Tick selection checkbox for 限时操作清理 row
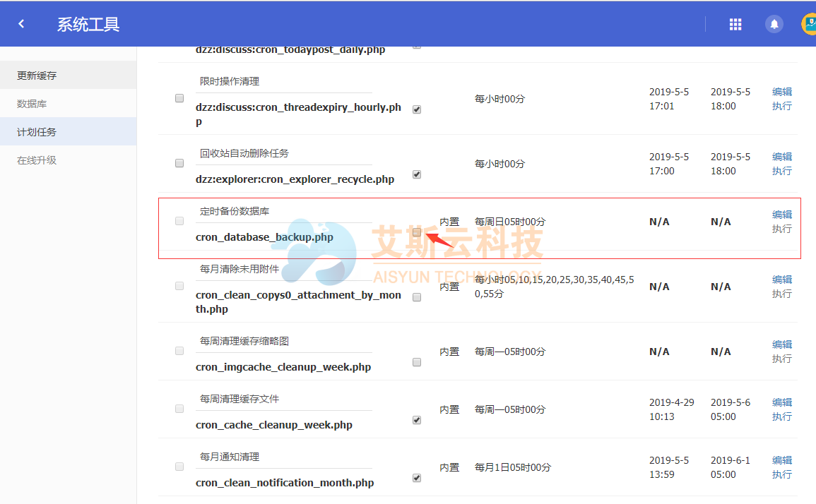816x504 pixels. pyautogui.click(x=179, y=98)
